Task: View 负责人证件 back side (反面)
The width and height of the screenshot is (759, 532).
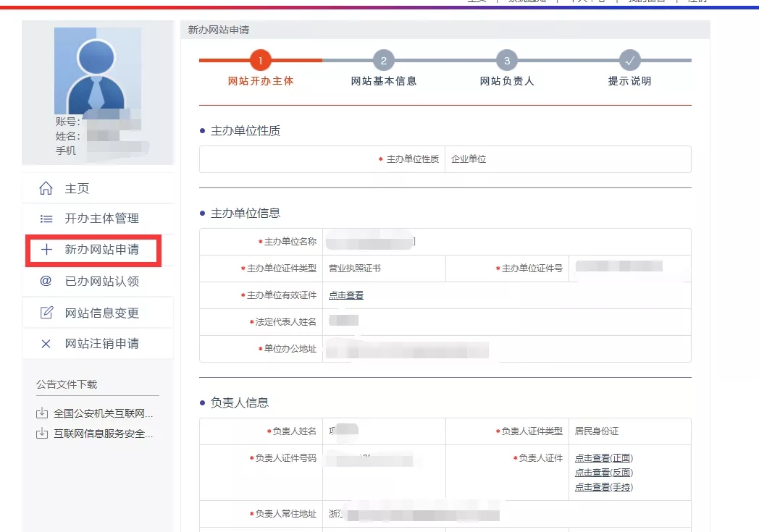Action: 603,473
